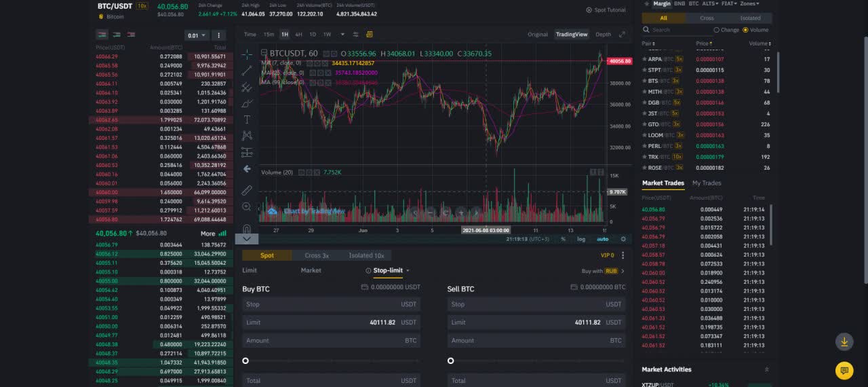The image size is (868, 387).
Task: Open chart technical indicators settings icon
Action: [357, 34]
